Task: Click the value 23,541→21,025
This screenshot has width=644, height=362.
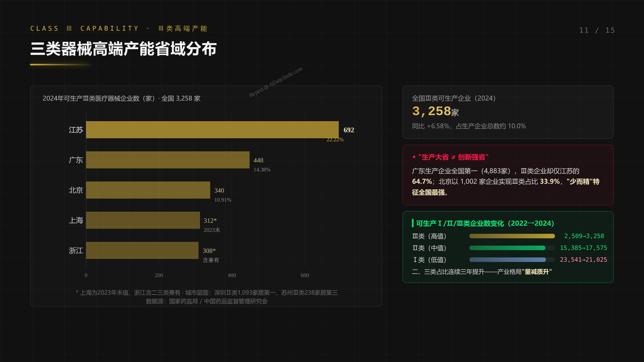Action: 584,260
